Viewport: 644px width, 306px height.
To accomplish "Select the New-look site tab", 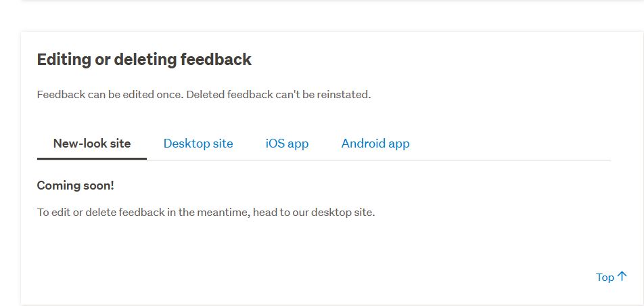I will click(92, 144).
